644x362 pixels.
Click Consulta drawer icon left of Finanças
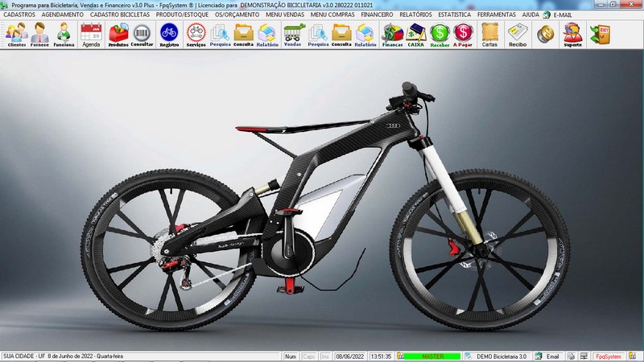[x=341, y=35]
